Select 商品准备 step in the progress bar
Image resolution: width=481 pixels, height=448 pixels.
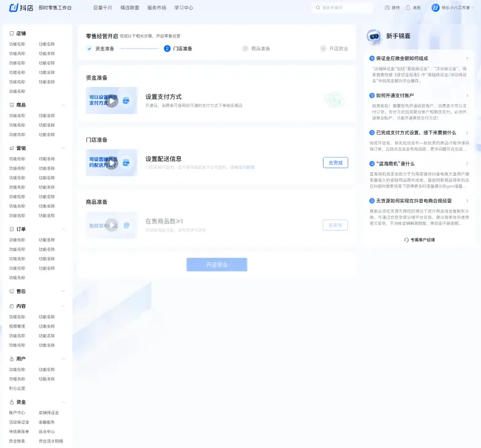(256, 48)
